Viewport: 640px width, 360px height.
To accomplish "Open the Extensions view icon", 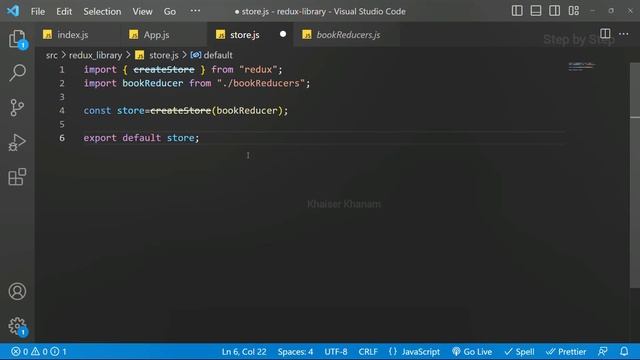I will pos(17,177).
